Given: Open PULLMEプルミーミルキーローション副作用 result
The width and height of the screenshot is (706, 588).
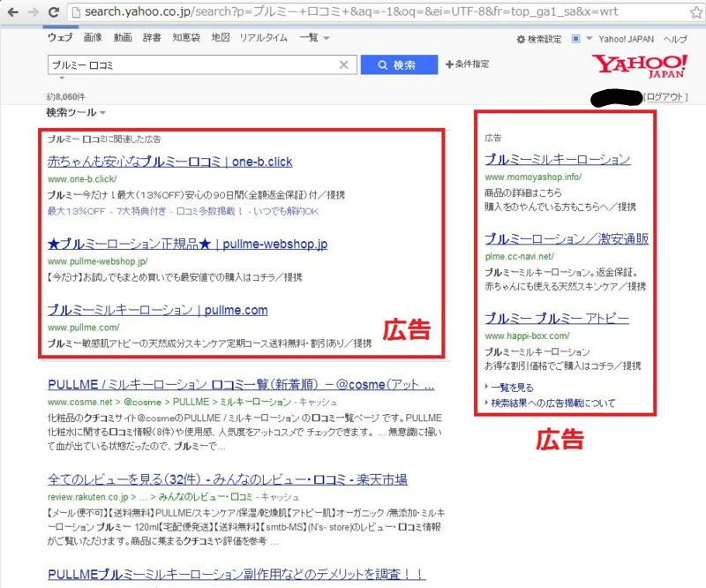Looking at the screenshot, I should [x=236, y=574].
